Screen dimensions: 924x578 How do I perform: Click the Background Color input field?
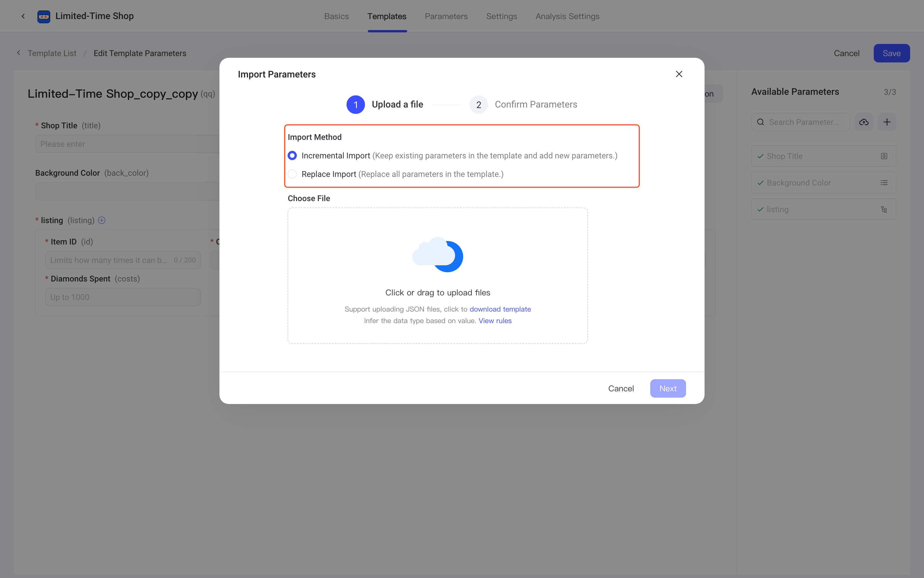tap(128, 191)
